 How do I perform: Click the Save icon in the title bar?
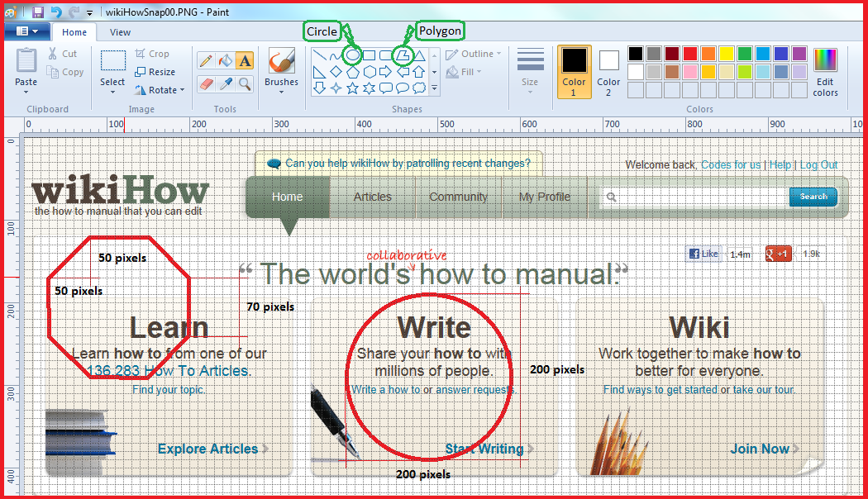click(38, 12)
